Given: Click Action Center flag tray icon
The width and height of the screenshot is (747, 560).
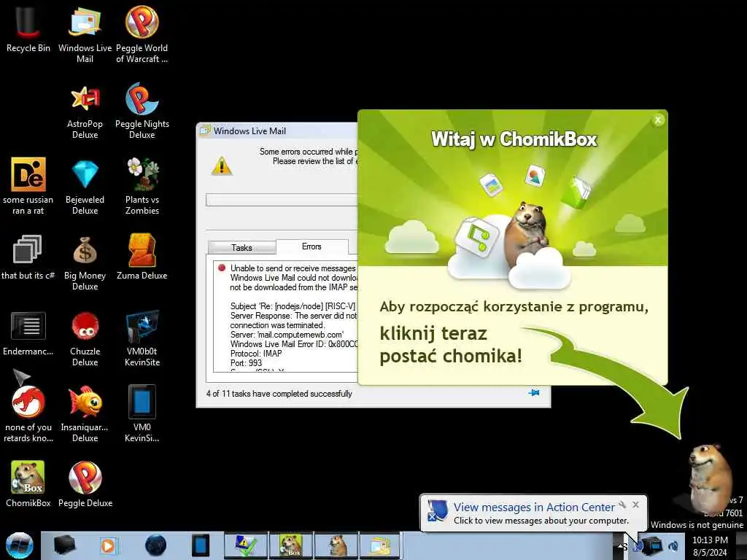Looking at the screenshot, I should point(637,546).
